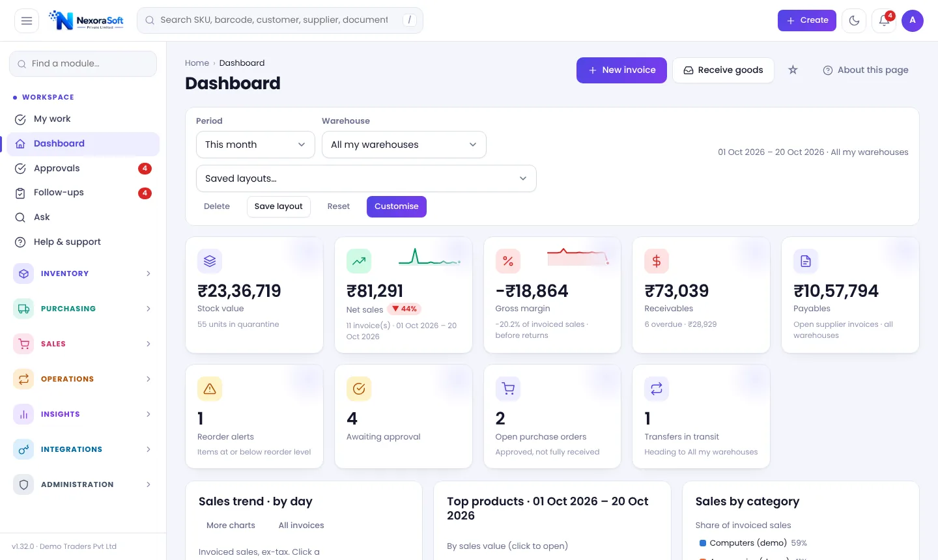
Task: Click the Receive goods button
Action: tap(723, 70)
